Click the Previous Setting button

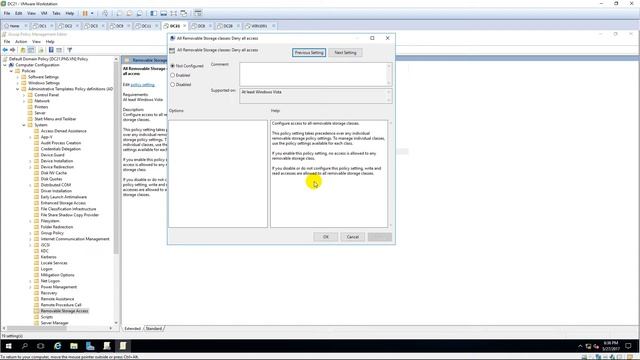coord(309,53)
